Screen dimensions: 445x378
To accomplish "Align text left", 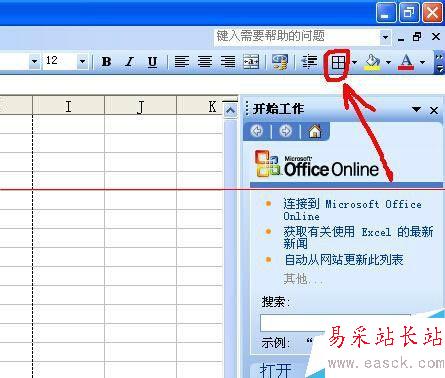I will click(x=182, y=62).
